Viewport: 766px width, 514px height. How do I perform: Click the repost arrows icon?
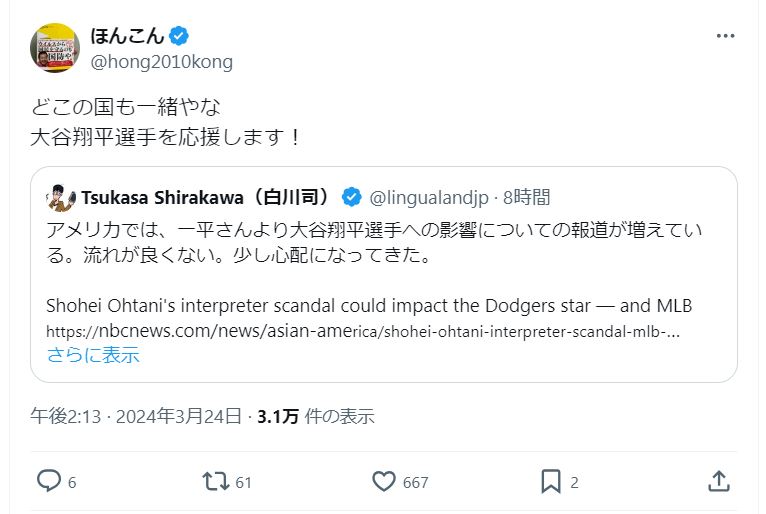pyautogui.click(x=216, y=481)
